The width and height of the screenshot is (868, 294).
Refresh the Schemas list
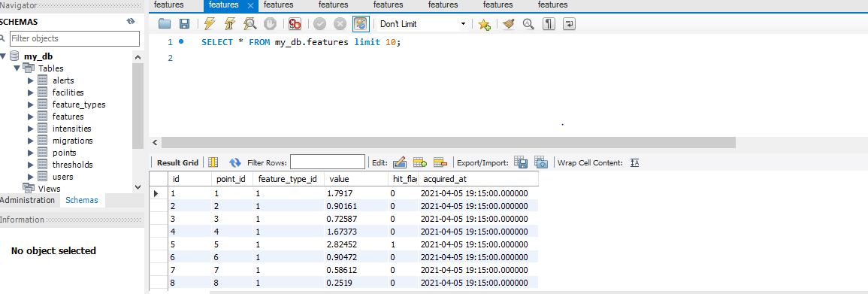click(x=131, y=22)
